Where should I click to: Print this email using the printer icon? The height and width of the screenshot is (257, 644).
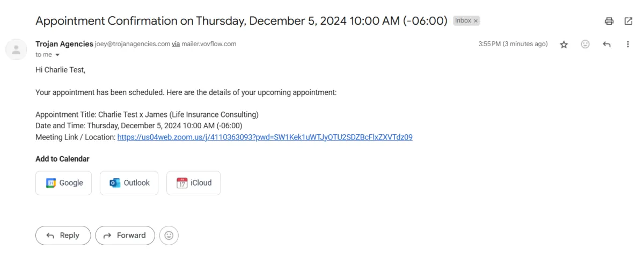pos(609,21)
